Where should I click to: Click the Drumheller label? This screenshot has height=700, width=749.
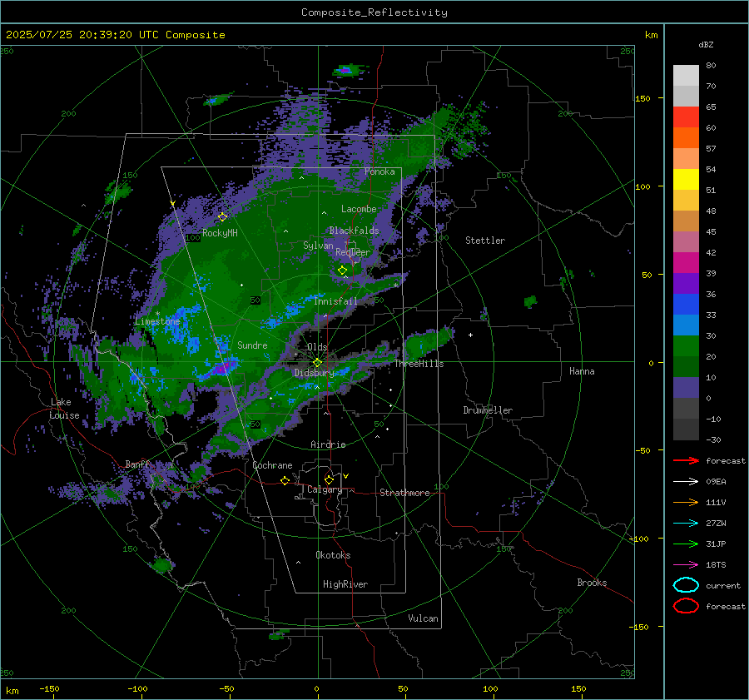pos(488,410)
